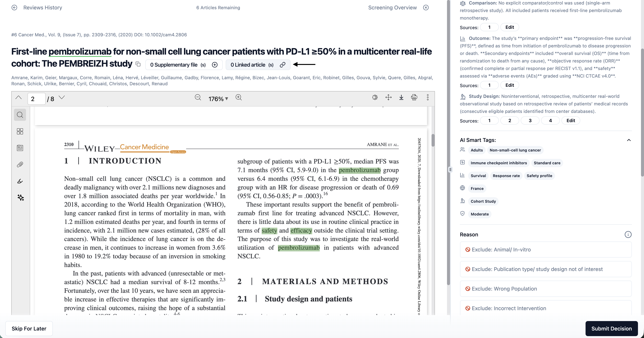Click the search icon in PDF sidebar

click(x=20, y=115)
